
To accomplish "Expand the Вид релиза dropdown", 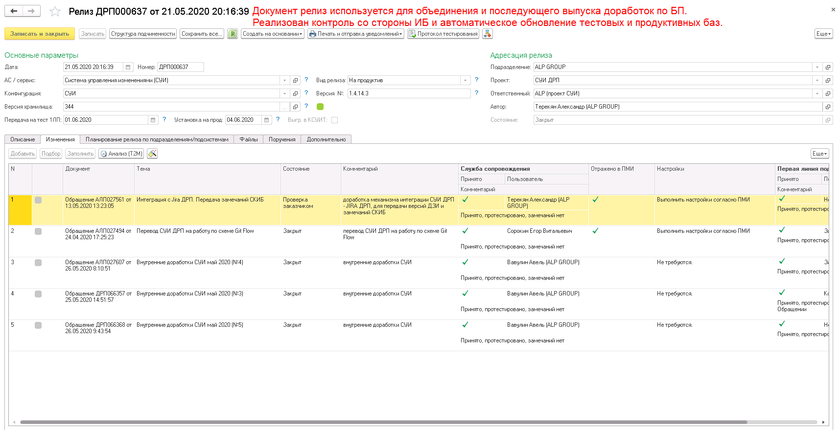I will coord(465,80).
